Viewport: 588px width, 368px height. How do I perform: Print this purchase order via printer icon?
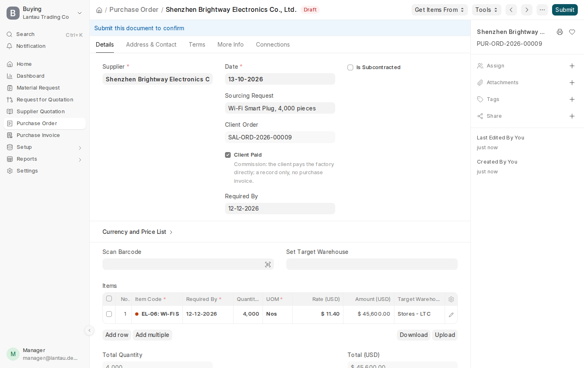tap(560, 32)
